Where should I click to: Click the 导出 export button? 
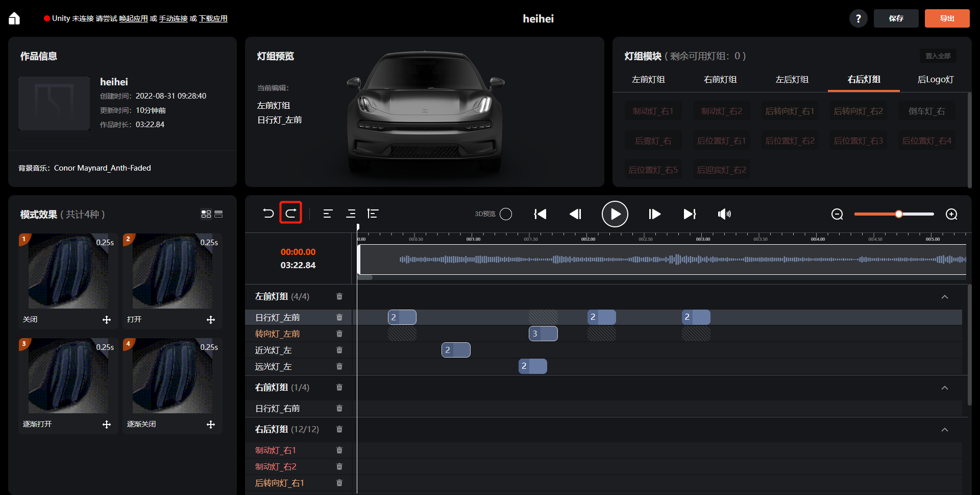[x=947, y=18]
